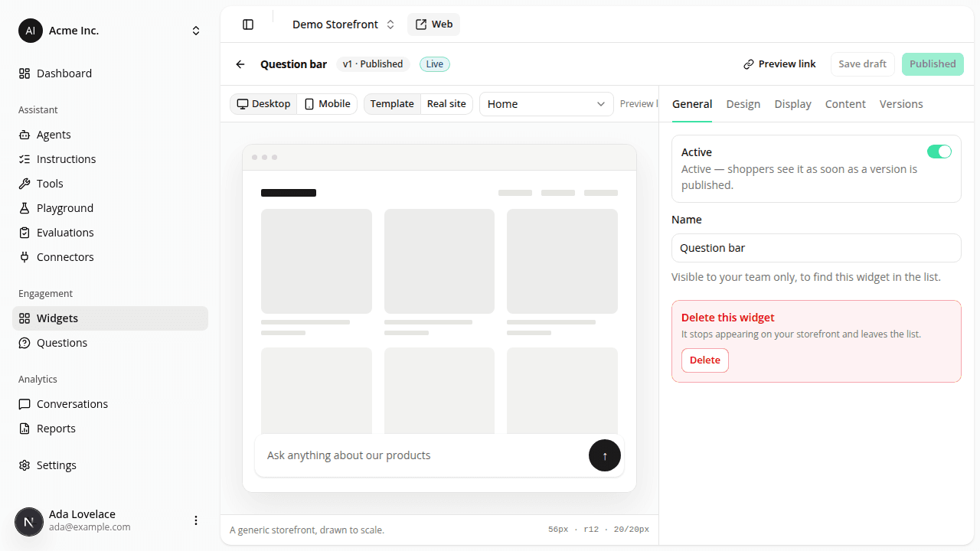Click the red Delete button
Viewport: 980px width, 551px height.
pos(705,360)
